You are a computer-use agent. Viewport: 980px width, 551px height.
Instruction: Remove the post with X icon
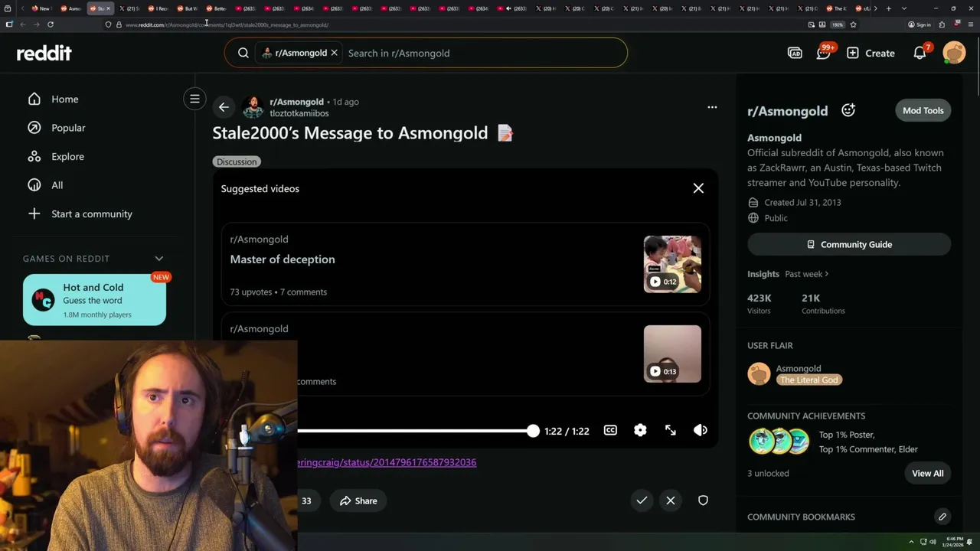[671, 500]
